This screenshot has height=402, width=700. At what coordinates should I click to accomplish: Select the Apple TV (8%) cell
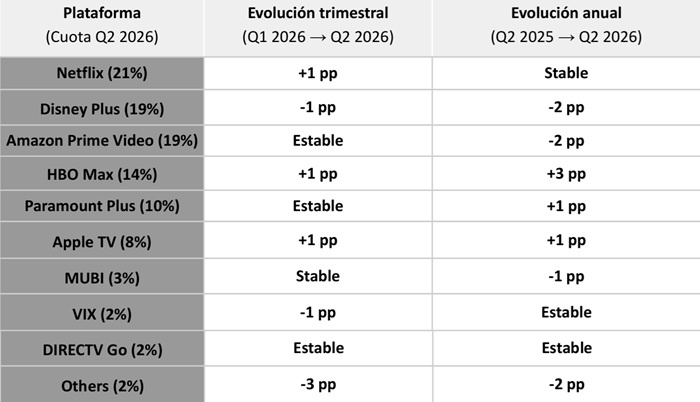(x=102, y=240)
